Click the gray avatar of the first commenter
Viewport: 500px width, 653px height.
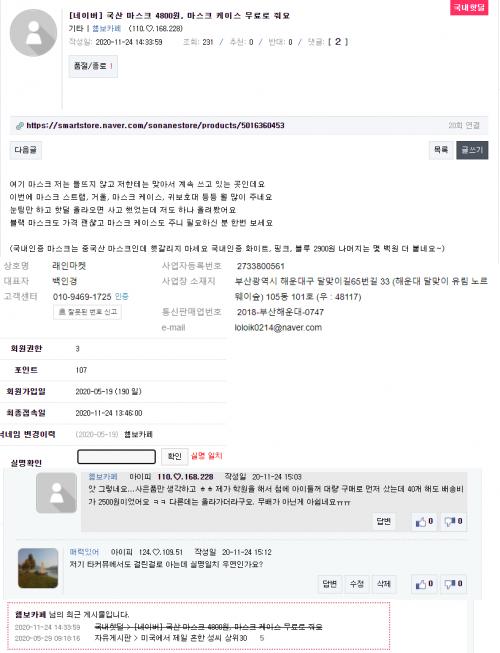(56, 493)
